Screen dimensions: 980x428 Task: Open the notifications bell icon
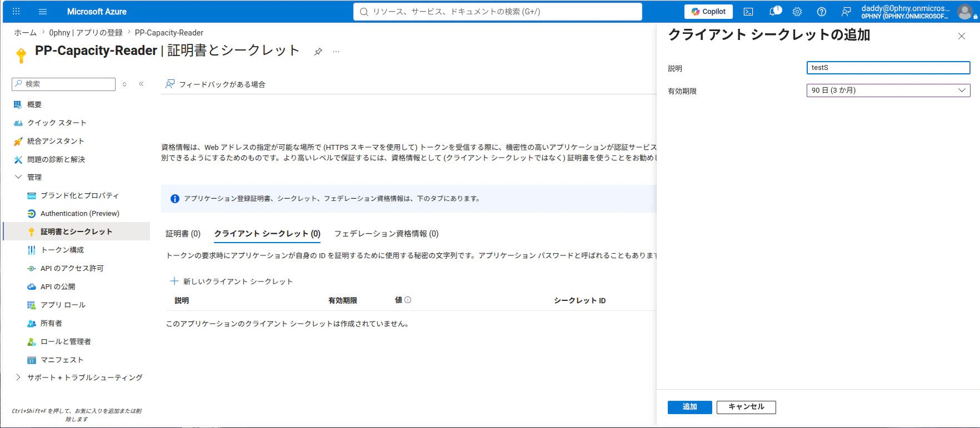(773, 12)
